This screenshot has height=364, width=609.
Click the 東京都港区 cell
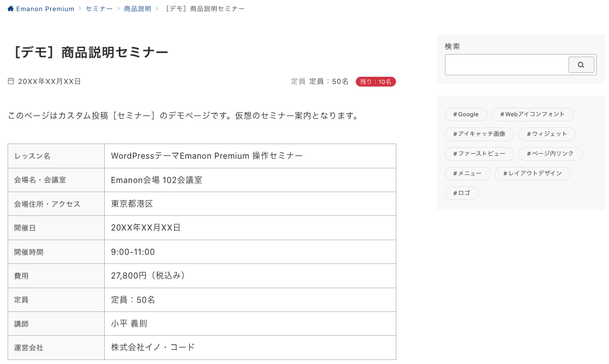[x=251, y=204]
